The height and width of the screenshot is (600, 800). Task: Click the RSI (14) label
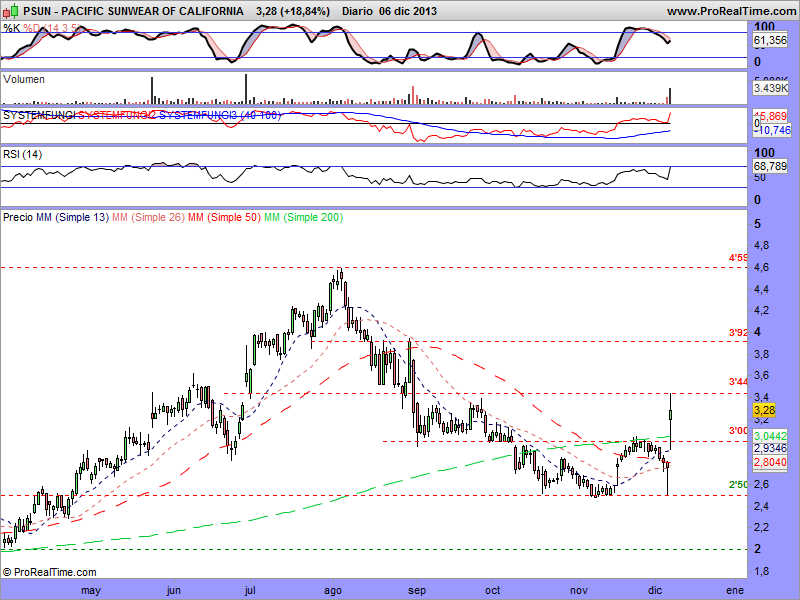[22, 154]
